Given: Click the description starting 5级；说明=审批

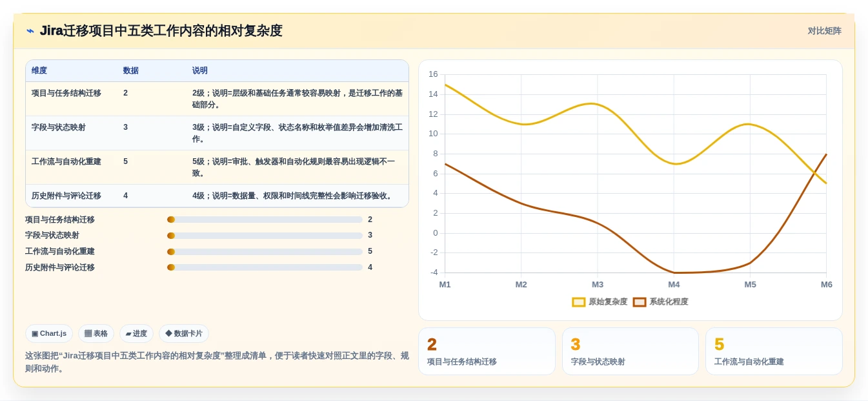Looking at the screenshot, I should [294, 167].
